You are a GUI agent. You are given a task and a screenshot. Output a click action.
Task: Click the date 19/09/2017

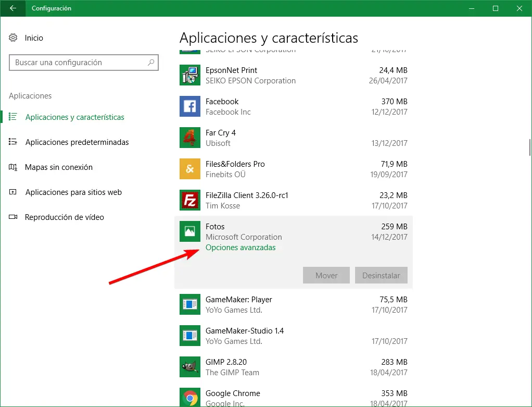(389, 175)
